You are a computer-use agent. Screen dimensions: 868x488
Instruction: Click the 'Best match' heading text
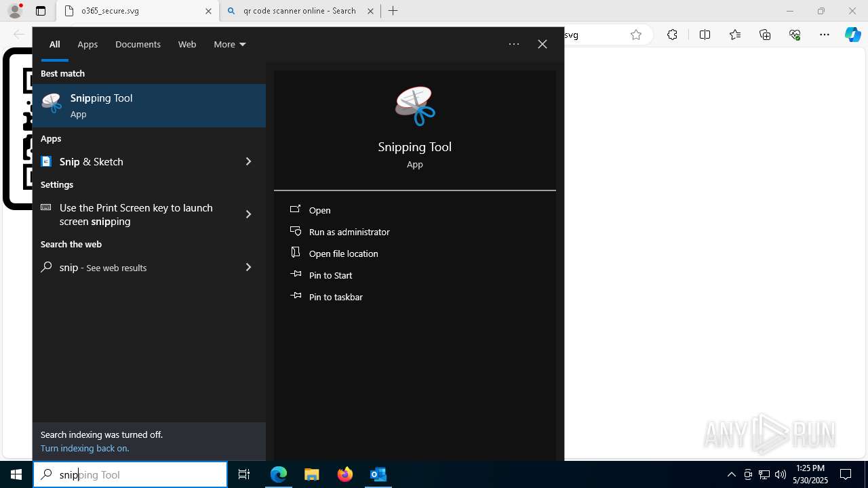(62, 73)
